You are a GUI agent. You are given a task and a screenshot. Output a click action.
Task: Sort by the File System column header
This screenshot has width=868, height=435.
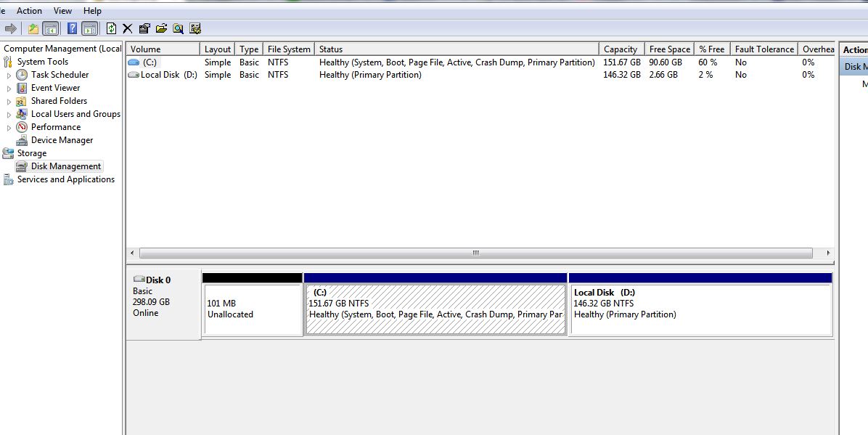pos(289,49)
